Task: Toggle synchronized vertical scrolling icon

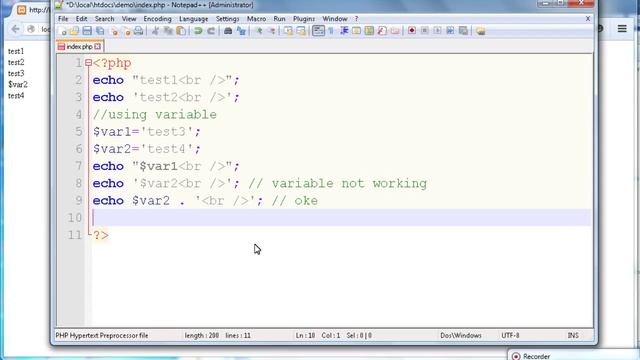Action: pyautogui.click(x=288, y=31)
